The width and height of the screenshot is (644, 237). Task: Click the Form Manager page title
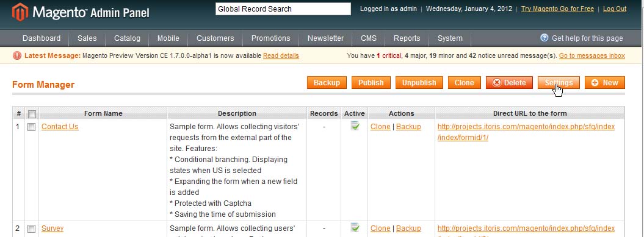(43, 85)
